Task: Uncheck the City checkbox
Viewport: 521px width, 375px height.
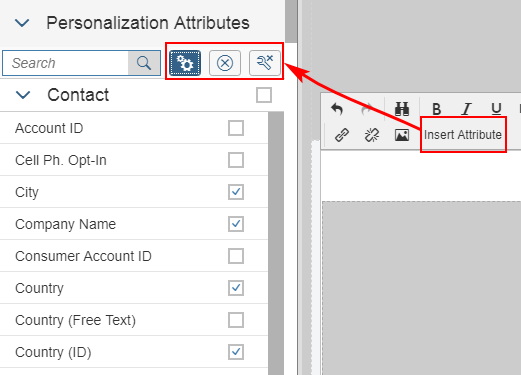Action: tap(236, 192)
